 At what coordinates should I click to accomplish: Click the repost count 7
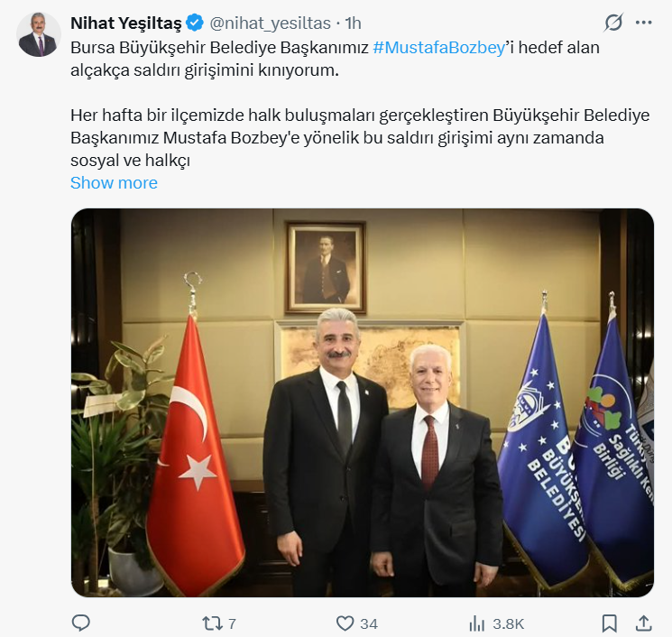click(x=232, y=623)
